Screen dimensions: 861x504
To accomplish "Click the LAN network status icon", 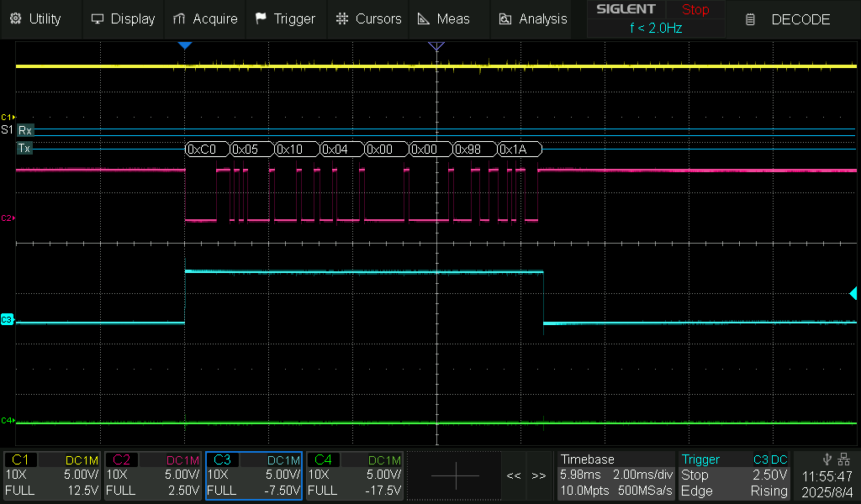I will (x=846, y=459).
